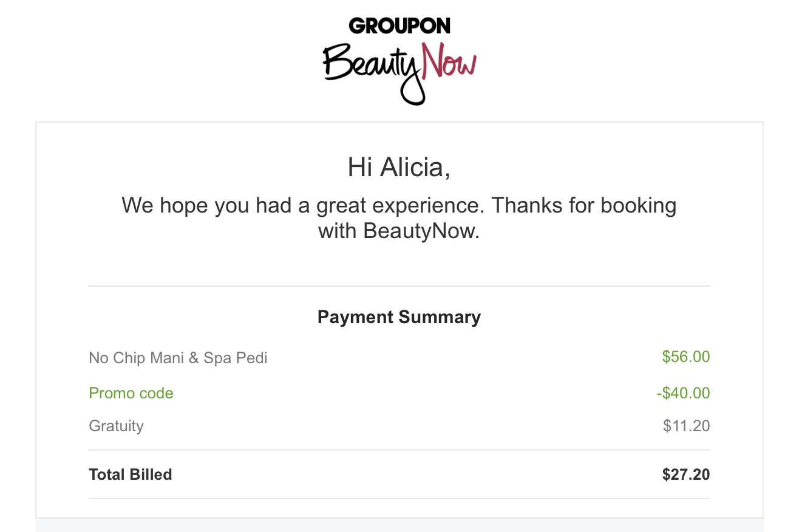799x532 pixels.
Task: Select the Payment Summary heading
Action: (399, 317)
